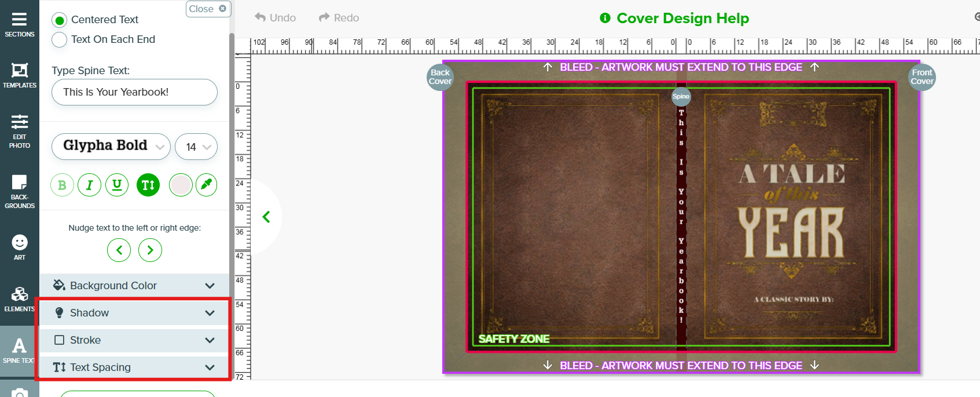Screen dimensions: 980x397
Task: Open the Sections sidebar panel
Action: coord(19,25)
